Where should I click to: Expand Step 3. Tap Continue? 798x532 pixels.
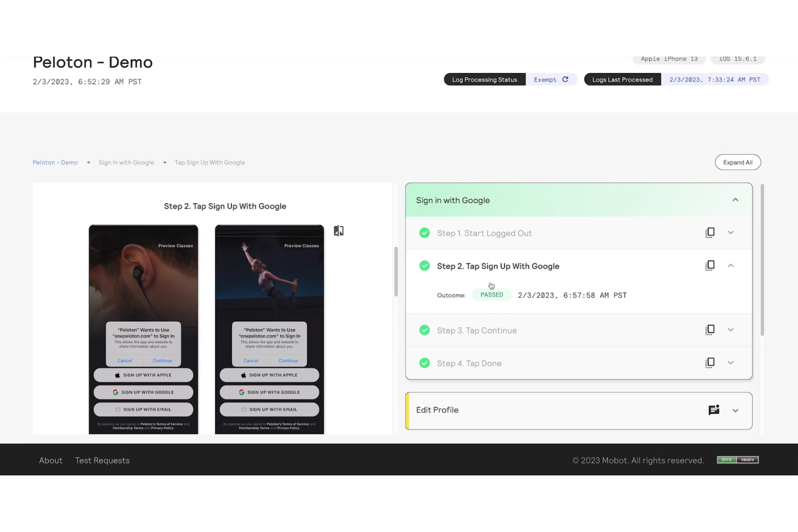[x=731, y=330]
